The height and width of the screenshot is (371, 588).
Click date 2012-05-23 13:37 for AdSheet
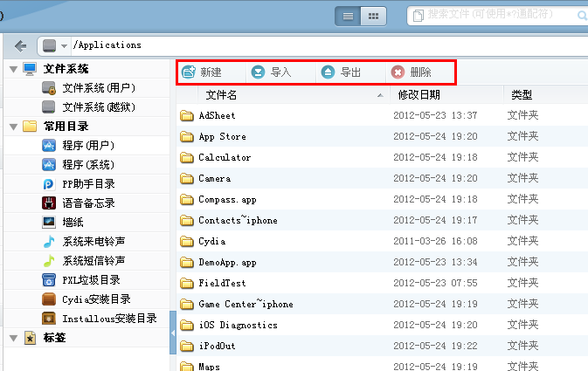point(435,115)
